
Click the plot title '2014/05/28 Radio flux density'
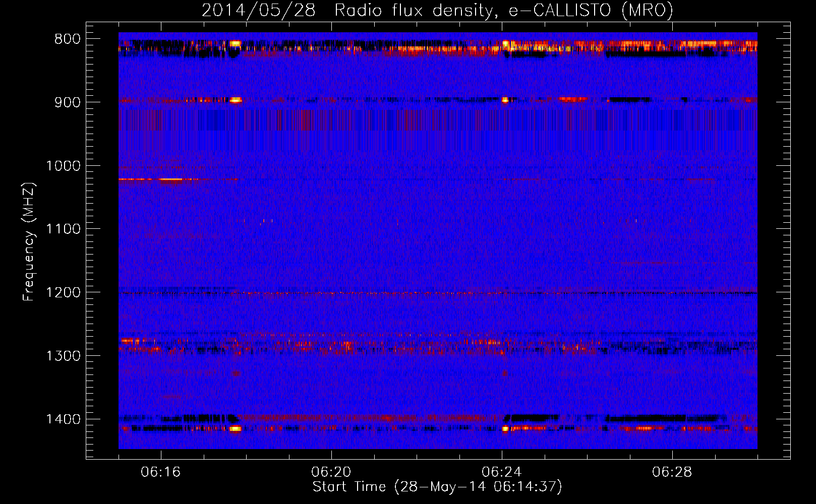tap(437, 10)
